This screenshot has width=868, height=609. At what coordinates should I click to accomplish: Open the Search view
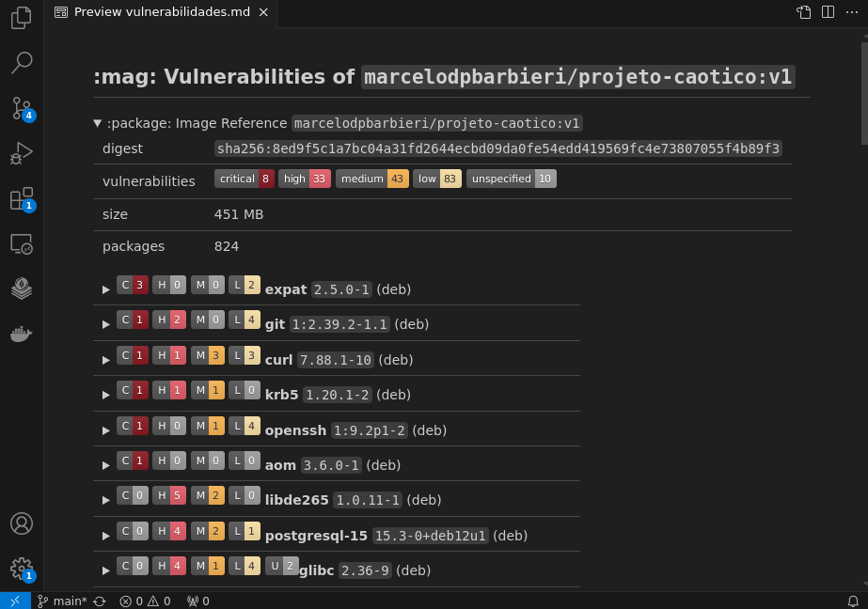(21, 62)
